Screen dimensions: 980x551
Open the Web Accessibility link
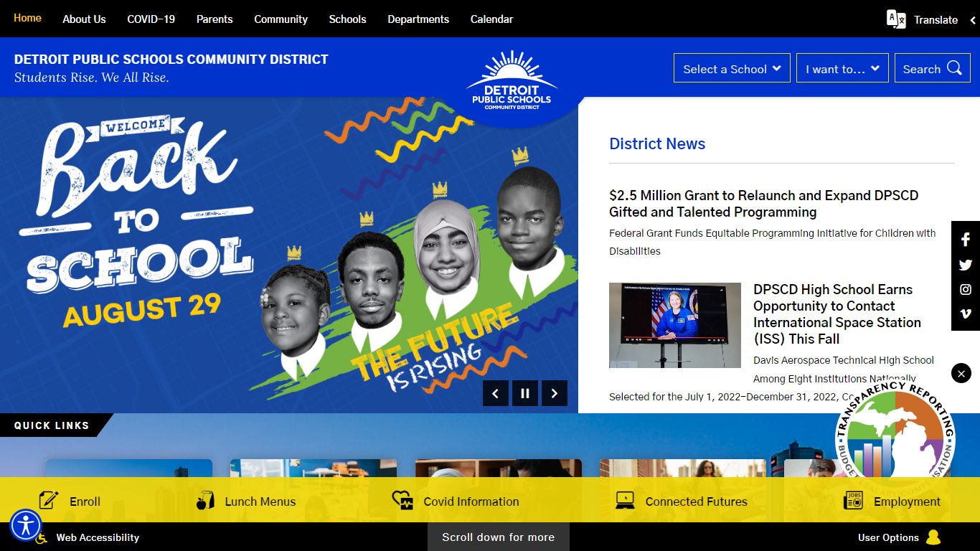[x=98, y=537]
